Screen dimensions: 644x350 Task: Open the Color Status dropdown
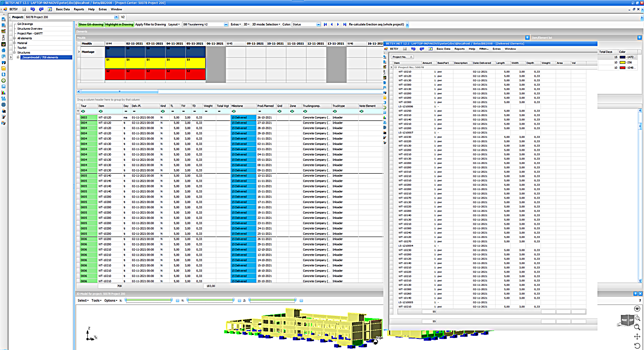[319, 24]
